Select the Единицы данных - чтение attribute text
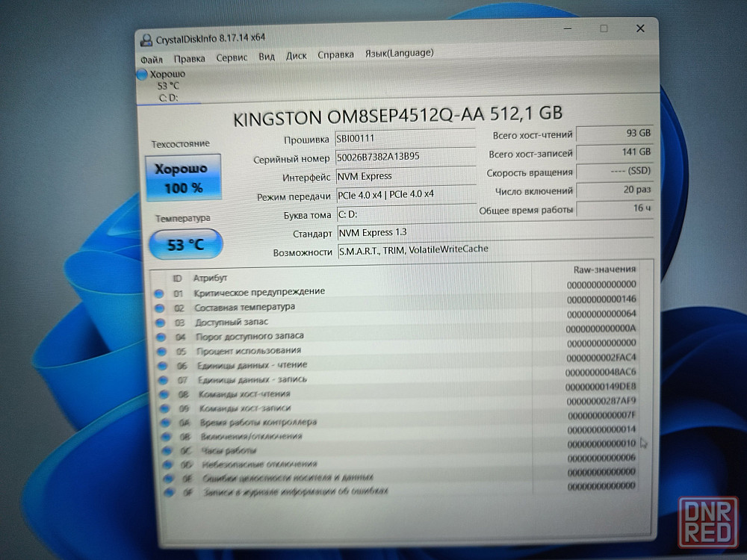Viewport: 747px width, 560px height. pos(252,365)
